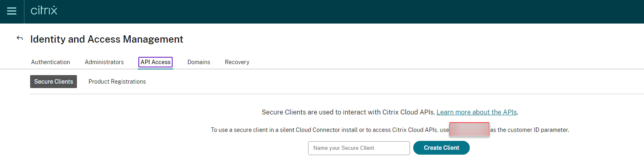Select the Secure Clients sub-tab
Viewport: 644px width, 164px height.
53,82
